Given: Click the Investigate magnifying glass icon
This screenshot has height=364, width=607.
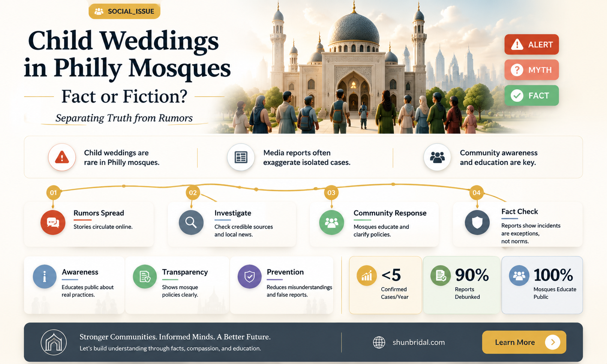Looking at the screenshot, I should 191,222.
